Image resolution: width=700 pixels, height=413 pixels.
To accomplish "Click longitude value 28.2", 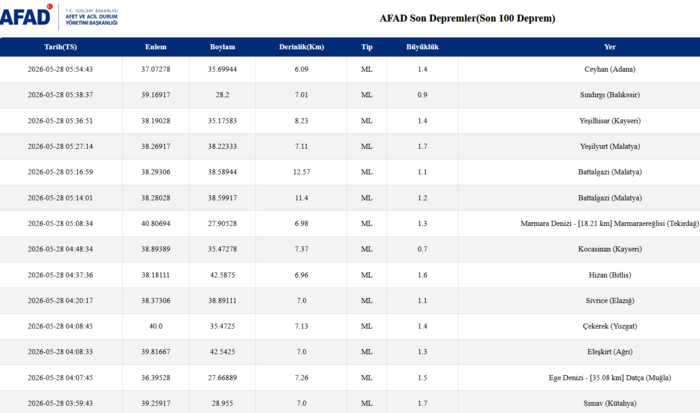I will click(x=222, y=95).
